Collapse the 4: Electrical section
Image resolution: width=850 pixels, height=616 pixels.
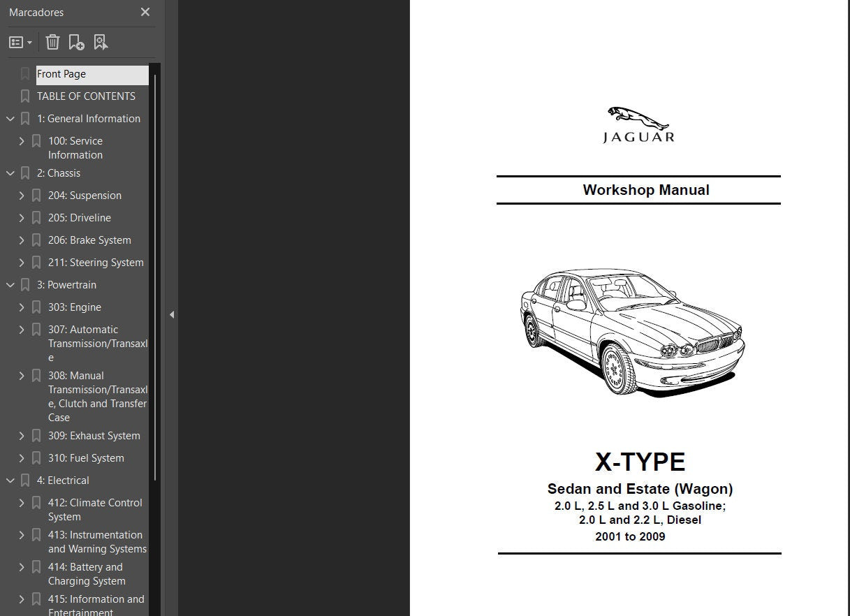click(10, 481)
